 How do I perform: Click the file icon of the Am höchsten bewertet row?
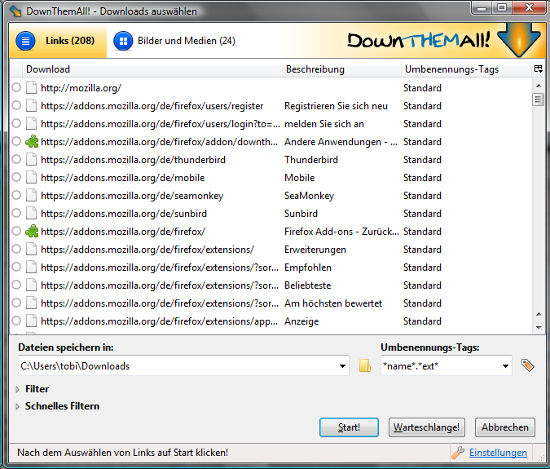click(x=31, y=303)
